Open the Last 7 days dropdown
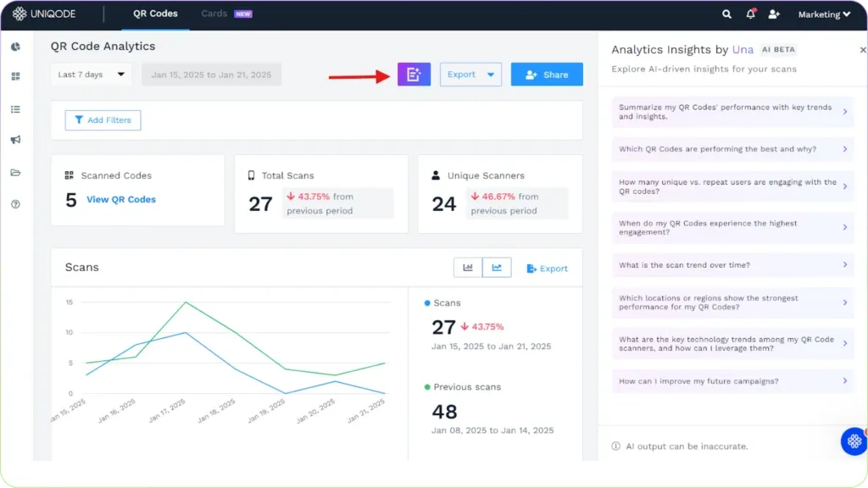This screenshot has width=868, height=488. [91, 75]
